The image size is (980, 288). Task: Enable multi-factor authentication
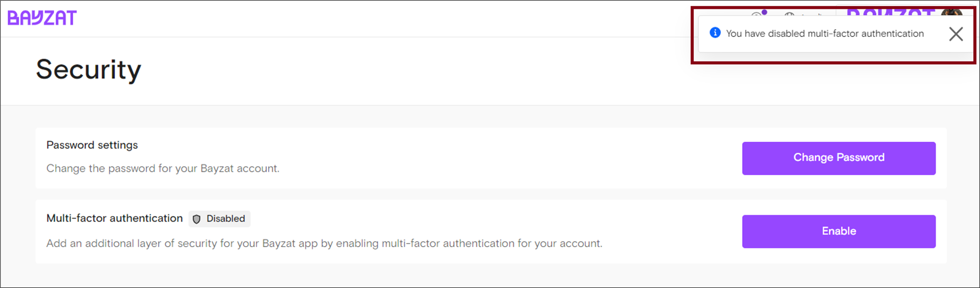(x=838, y=231)
